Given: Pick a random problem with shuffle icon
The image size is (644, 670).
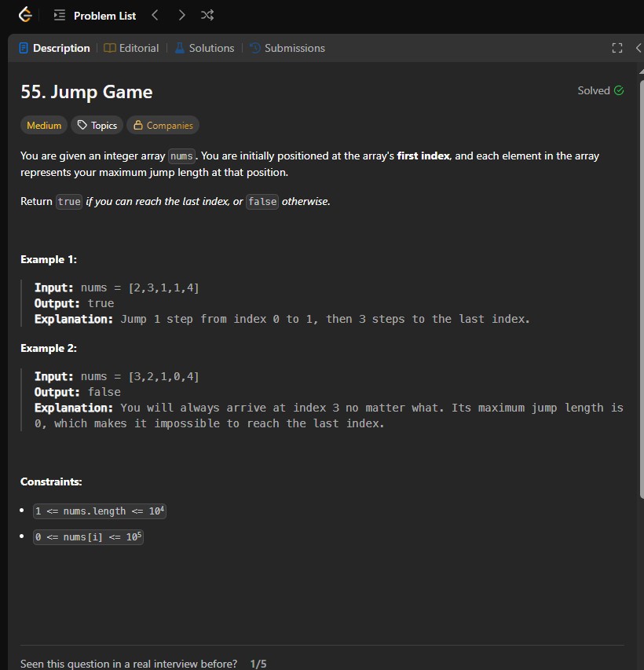Looking at the screenshot, I should click(x=207, y=16).
